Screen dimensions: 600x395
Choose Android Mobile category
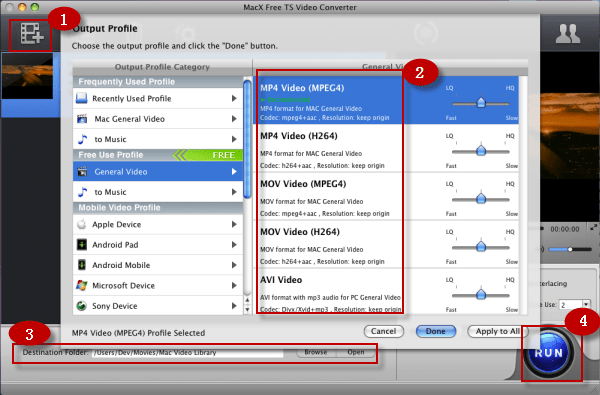tap(158, 265)
